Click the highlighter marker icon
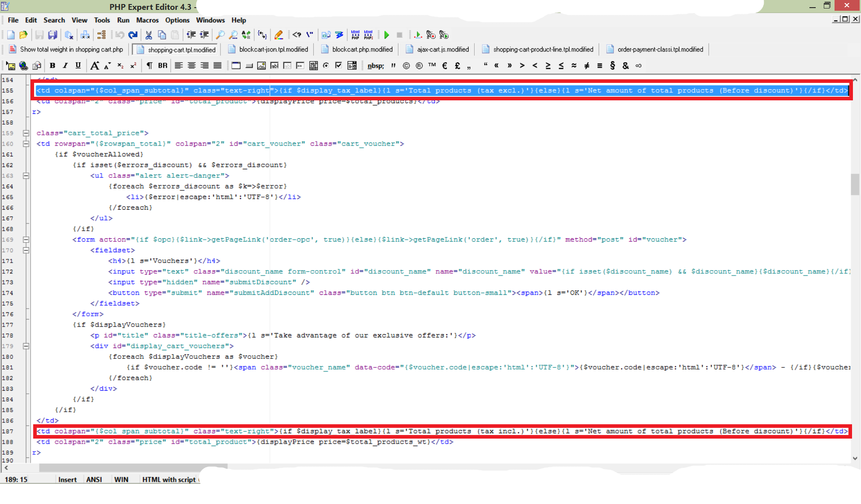The height and width of the screenshot is (504, 861). (278, 35)
